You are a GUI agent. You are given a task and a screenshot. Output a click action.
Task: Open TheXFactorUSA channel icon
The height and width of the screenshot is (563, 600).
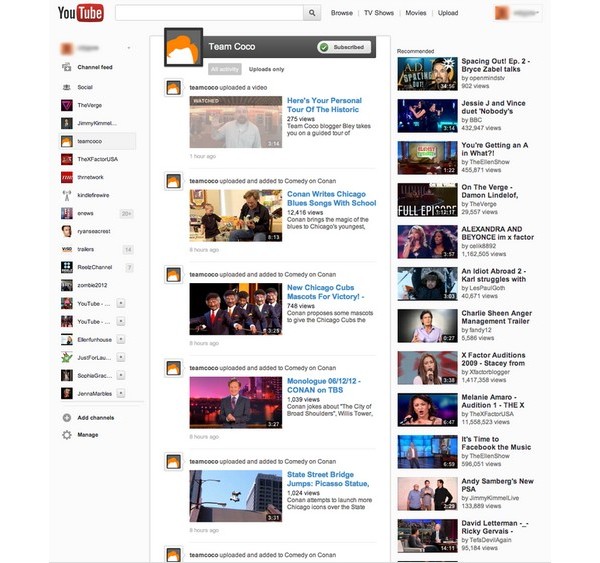point(67,159)
